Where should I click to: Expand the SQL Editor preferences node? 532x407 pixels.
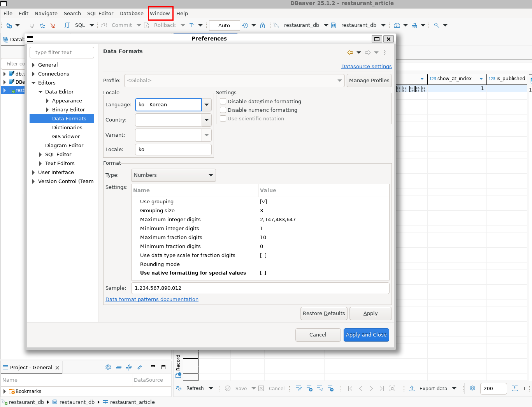tap(40, 155)
